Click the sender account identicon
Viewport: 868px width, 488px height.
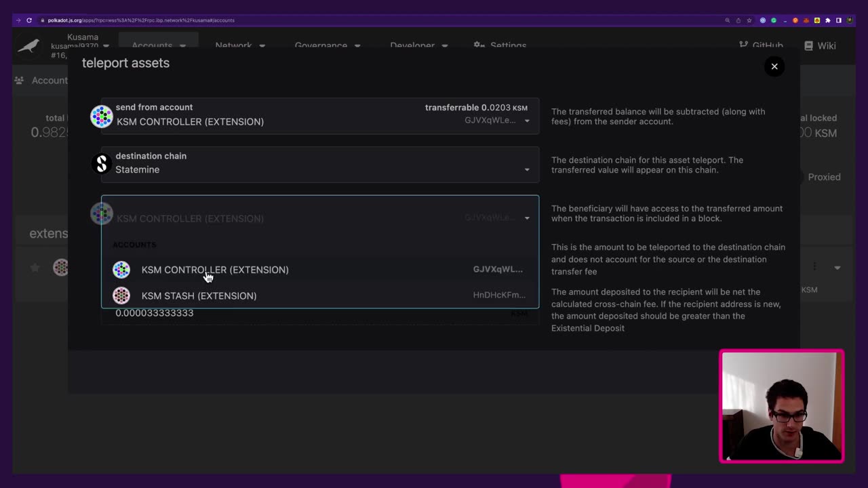[102, 117]
